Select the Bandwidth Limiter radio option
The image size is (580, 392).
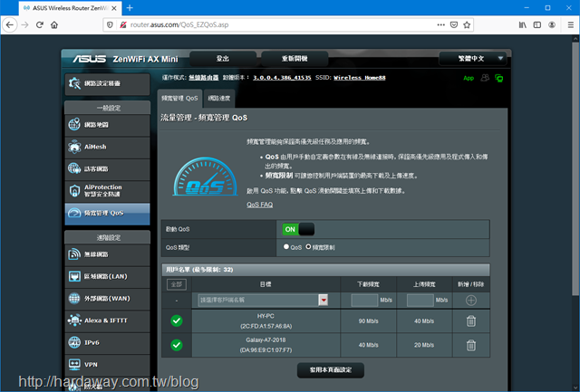[x=308, y=247]
